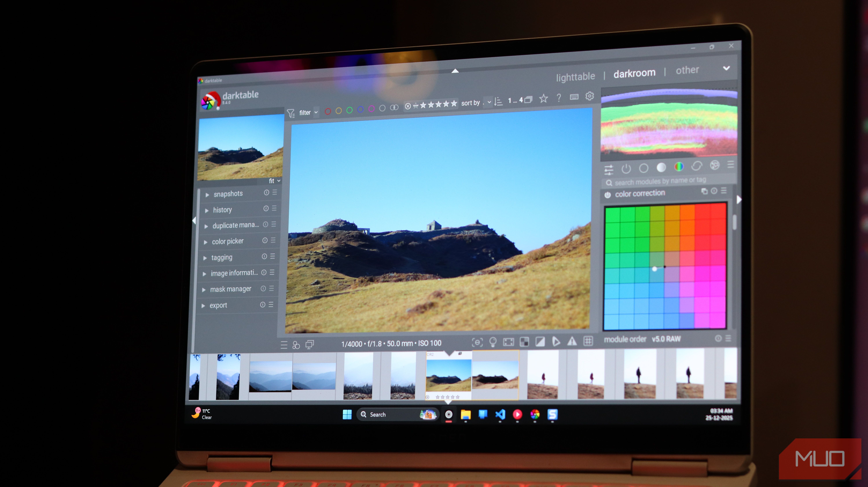Click the keyboard shortcuts icon

[x=574, y=97]
